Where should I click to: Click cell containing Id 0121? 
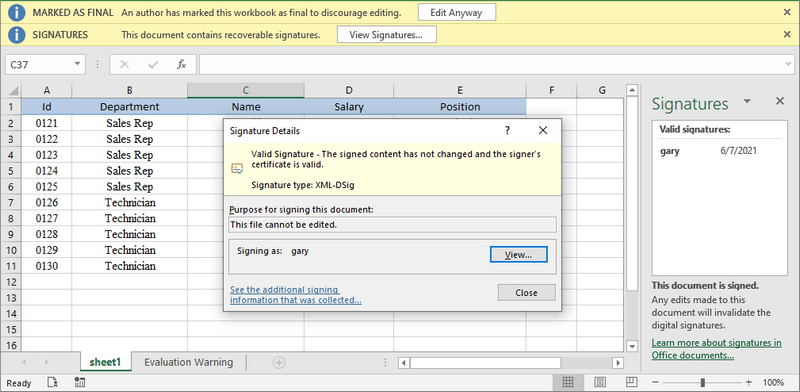(x=47, y=123)
